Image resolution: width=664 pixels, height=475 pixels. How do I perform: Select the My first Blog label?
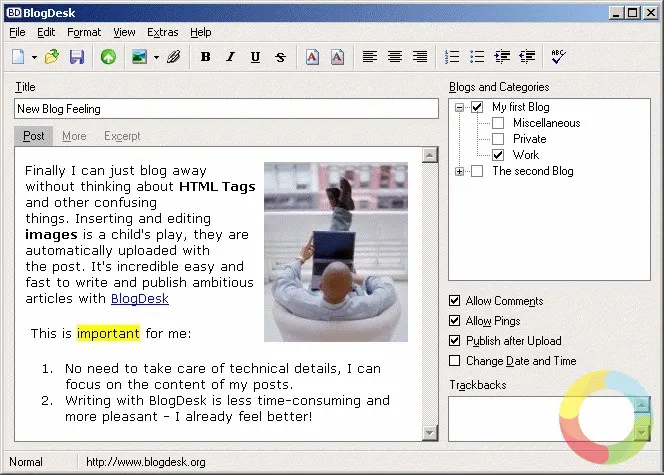pyautogui.click(x=520, y=107)
